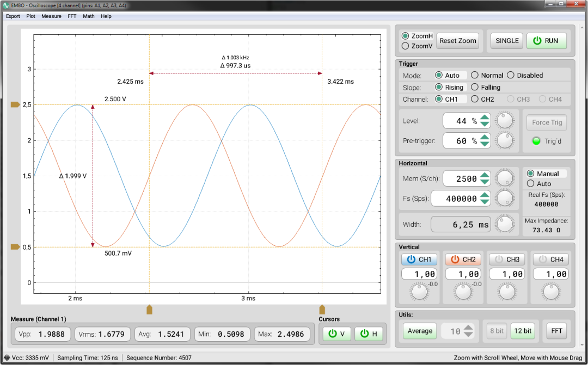Enable CH3 channel power button
The width and height of the screenshot is (588, 365).
[x=507, y=259]
